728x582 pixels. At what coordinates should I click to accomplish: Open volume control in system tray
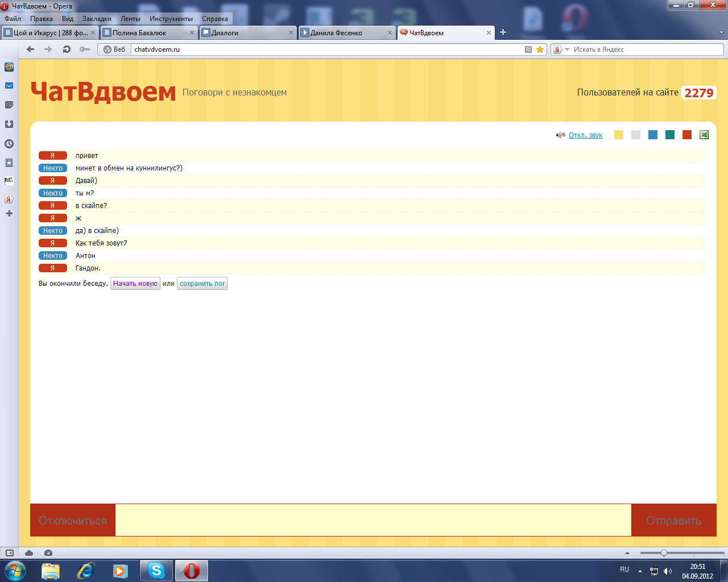click(x=668, y=571)
